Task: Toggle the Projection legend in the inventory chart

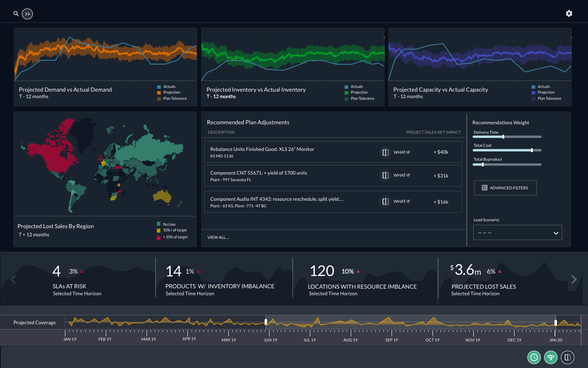Action: pos(359,92)
